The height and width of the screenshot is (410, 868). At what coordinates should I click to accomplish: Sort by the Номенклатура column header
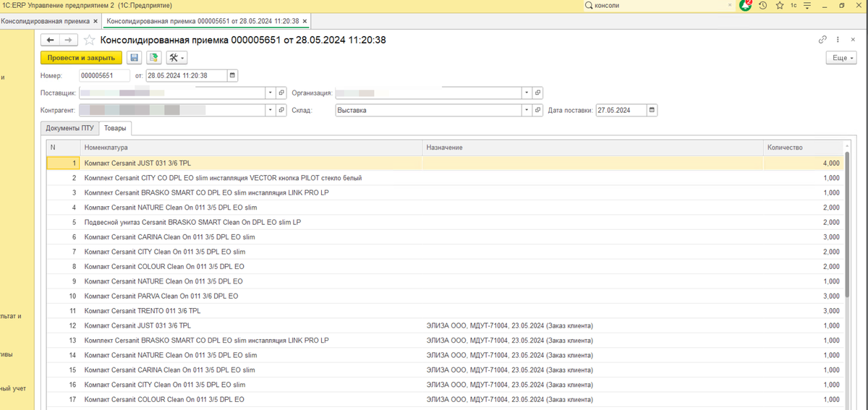(252, 148)
